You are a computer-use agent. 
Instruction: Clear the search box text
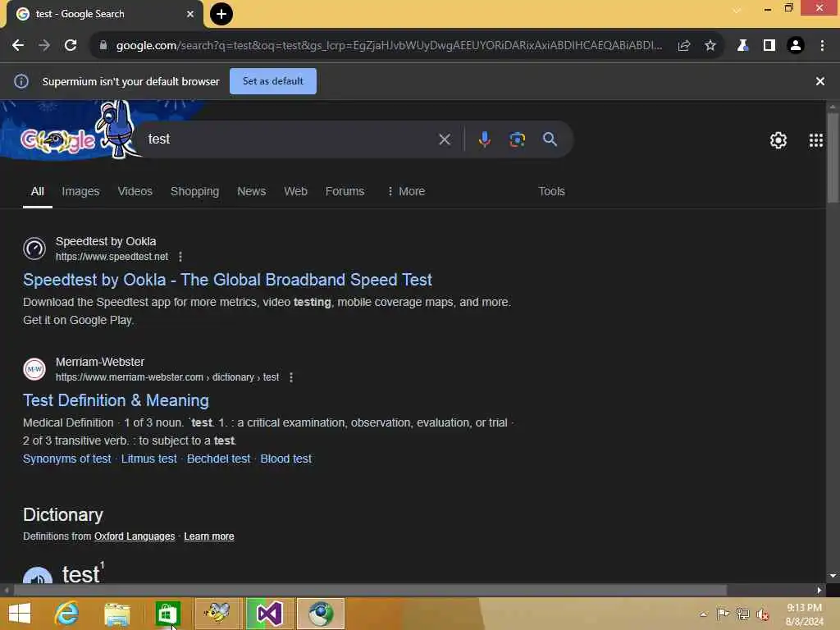444,139
